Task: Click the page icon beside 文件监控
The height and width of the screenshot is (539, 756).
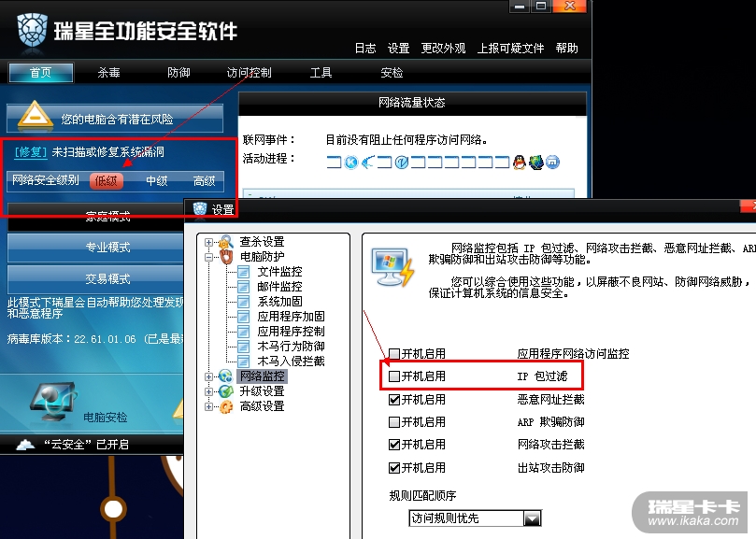Action: 244,272
